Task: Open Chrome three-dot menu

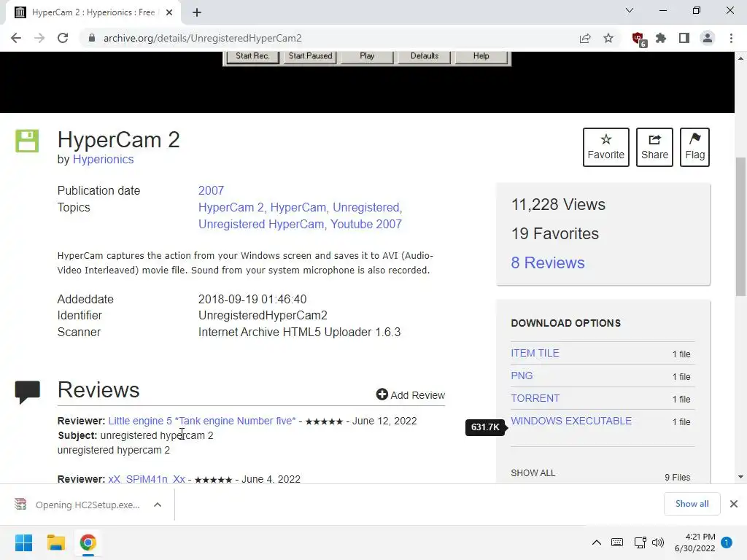Action: click(x=731, y=38)
